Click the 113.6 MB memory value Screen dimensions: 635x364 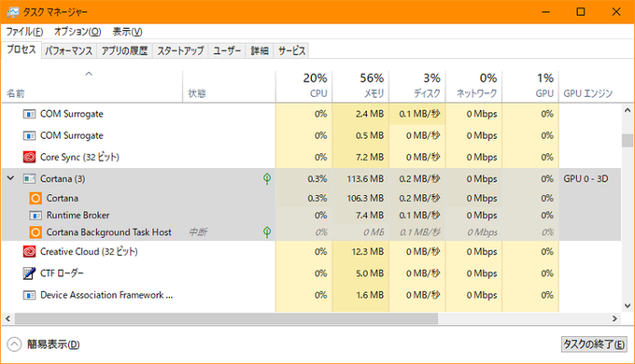click(x=365, y=178)
